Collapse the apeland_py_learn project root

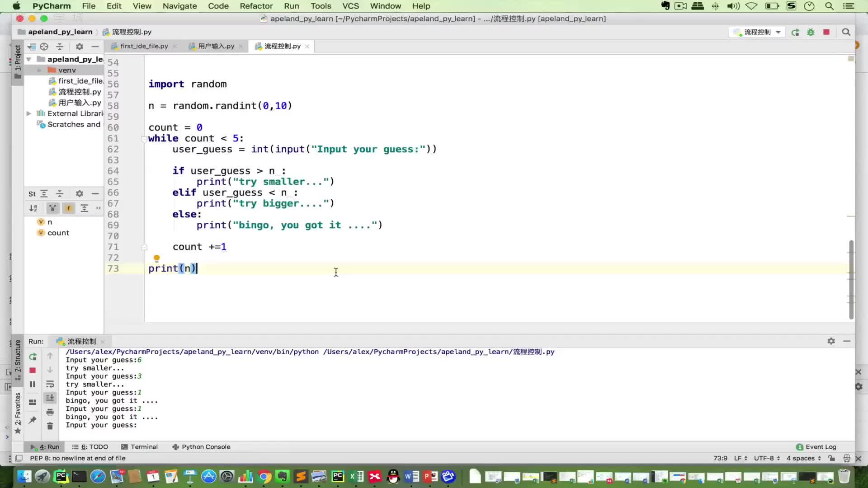pyautogui.click(x=28, y=59)
